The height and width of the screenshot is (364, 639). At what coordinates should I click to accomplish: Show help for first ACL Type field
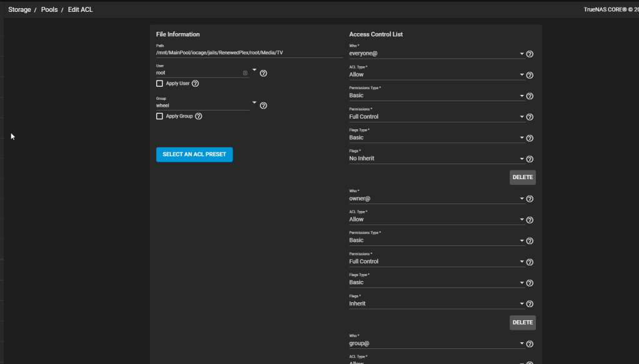[530, 75]
